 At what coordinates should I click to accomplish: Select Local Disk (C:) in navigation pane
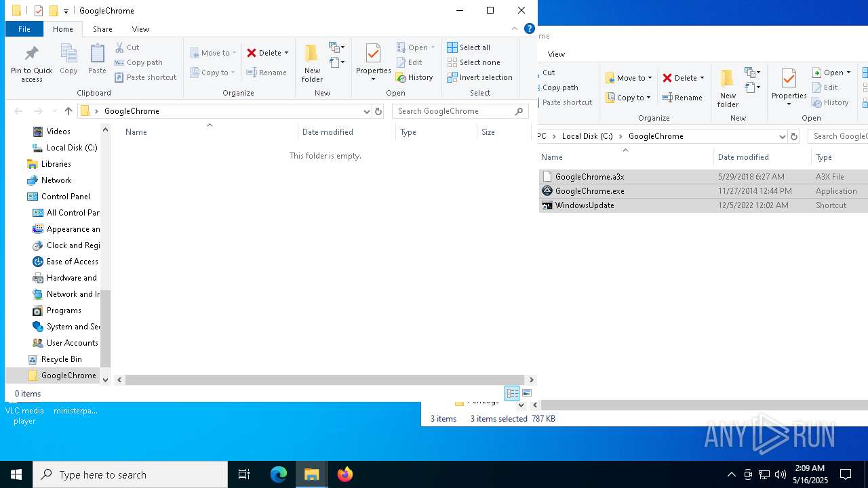(72, 148)
